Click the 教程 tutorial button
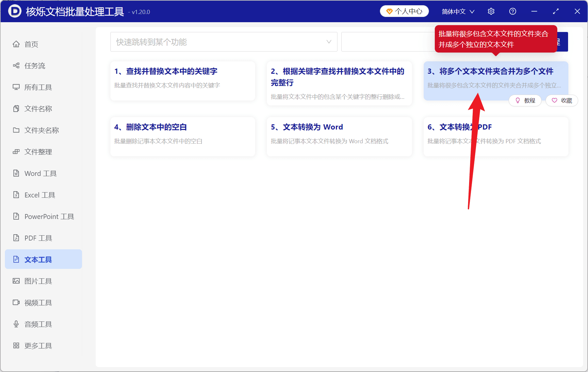The height and width of the screenshot is (372, 588). (525, 101)
